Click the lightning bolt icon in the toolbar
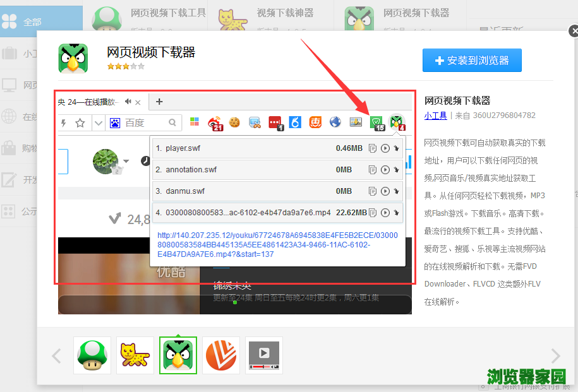Screen dimensions: 578x392 coord(63,123)
